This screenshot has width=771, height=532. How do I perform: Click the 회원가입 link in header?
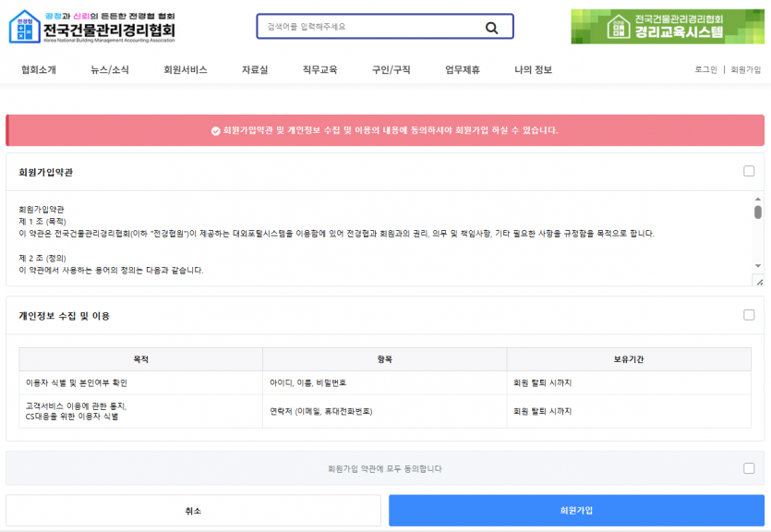pyautogui.click(x=745, y=70)
